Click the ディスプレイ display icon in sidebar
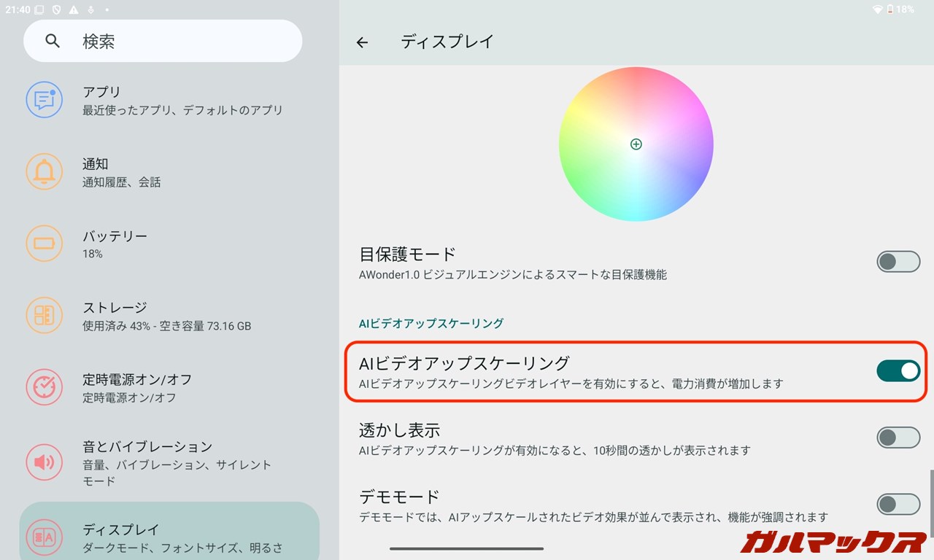The image size is (934, 560). click(x=45, y=537)
